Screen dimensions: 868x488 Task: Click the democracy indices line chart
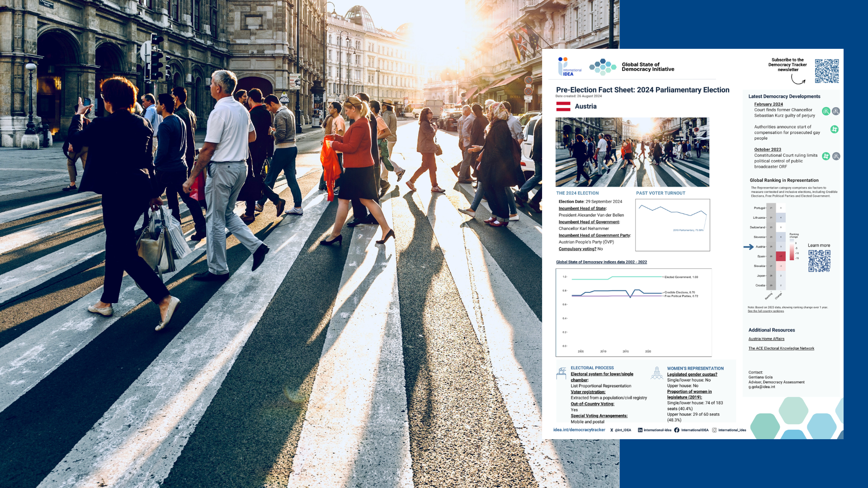coord(634,313)
